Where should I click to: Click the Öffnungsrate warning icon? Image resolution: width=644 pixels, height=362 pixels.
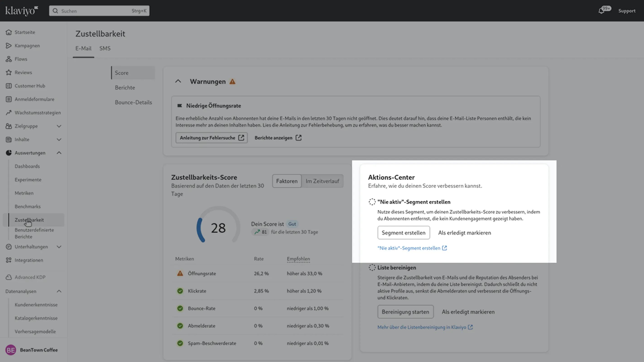point(180,273)
